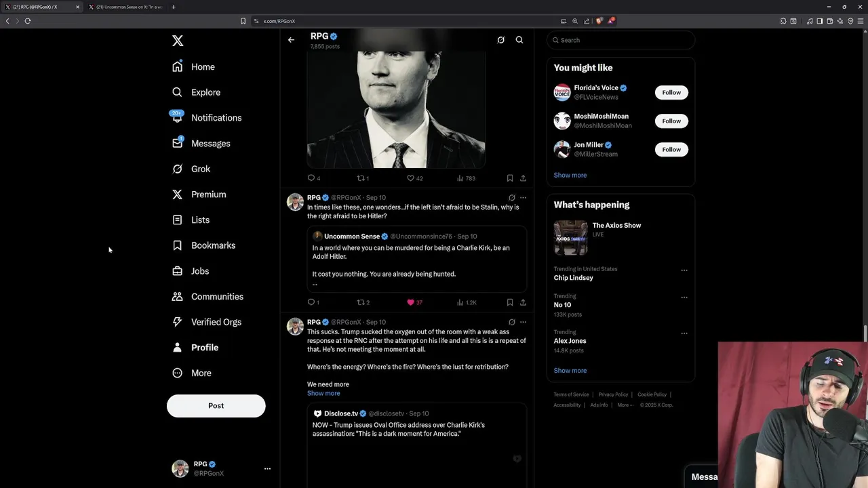Click Brave shields icon in address bar
The height and width of the screenshot is (488, 868).
[x=599, y=21]
